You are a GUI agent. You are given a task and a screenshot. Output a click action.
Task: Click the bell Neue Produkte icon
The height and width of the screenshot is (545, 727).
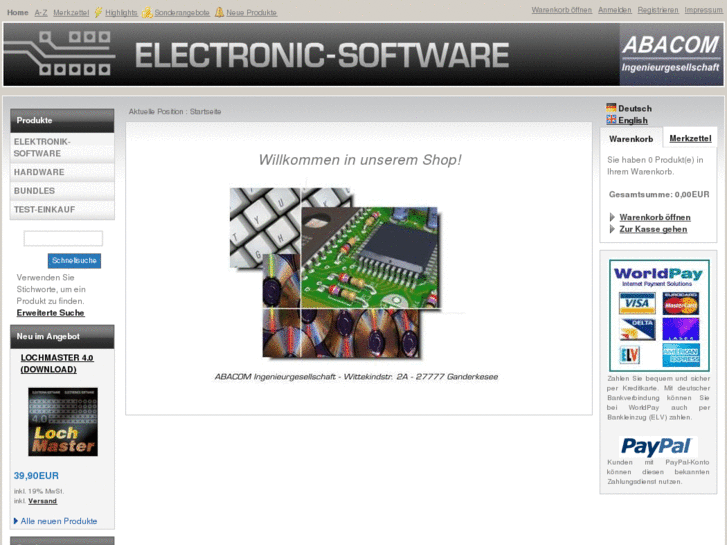(219, 12)
